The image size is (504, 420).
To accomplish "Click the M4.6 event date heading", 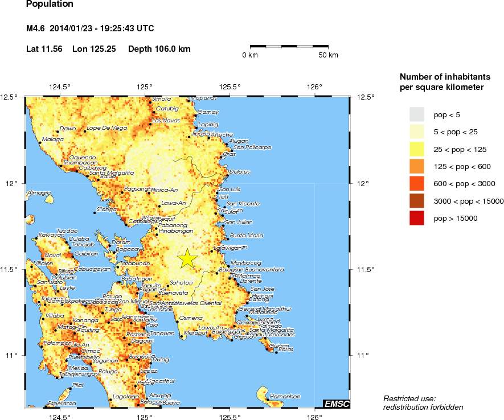I will 90,28.
